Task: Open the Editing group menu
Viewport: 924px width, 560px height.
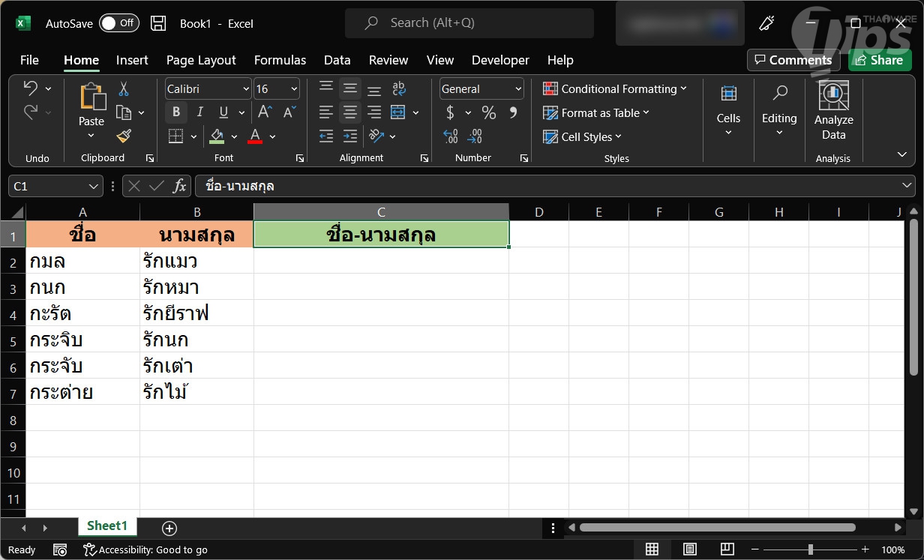Action: click(779, 111)
